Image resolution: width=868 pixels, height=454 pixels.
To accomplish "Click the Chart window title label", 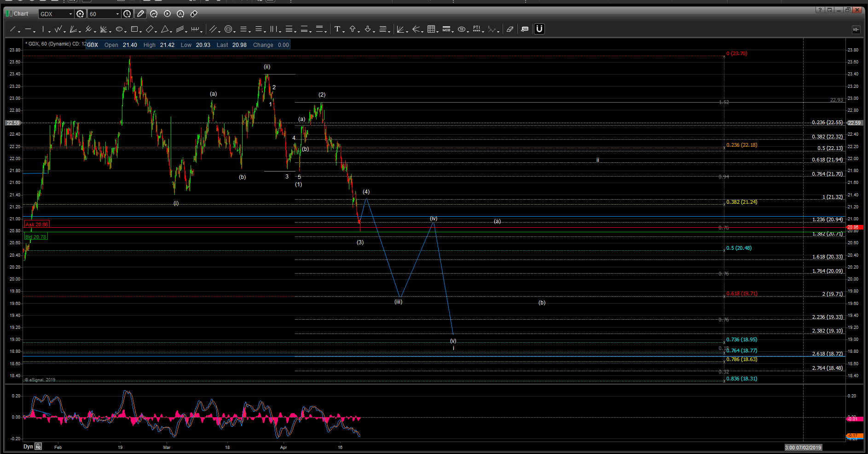I will tap(21, 14).
